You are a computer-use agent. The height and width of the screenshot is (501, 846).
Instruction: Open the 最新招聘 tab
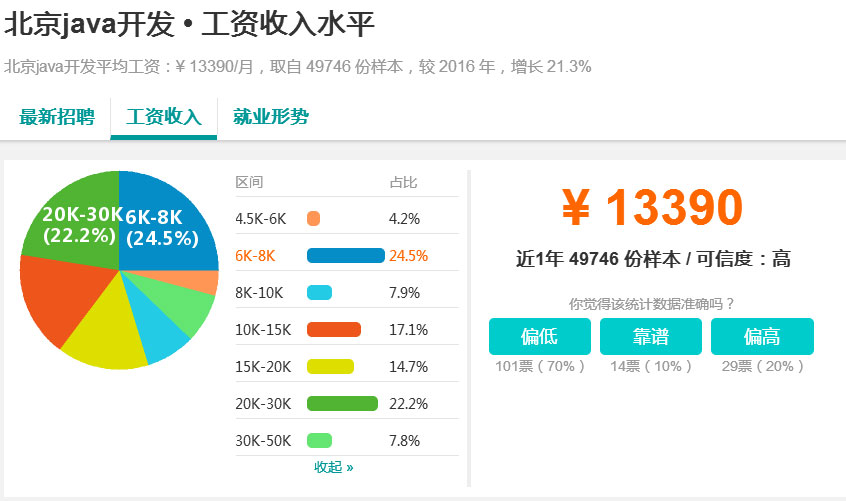pos(57,116)
